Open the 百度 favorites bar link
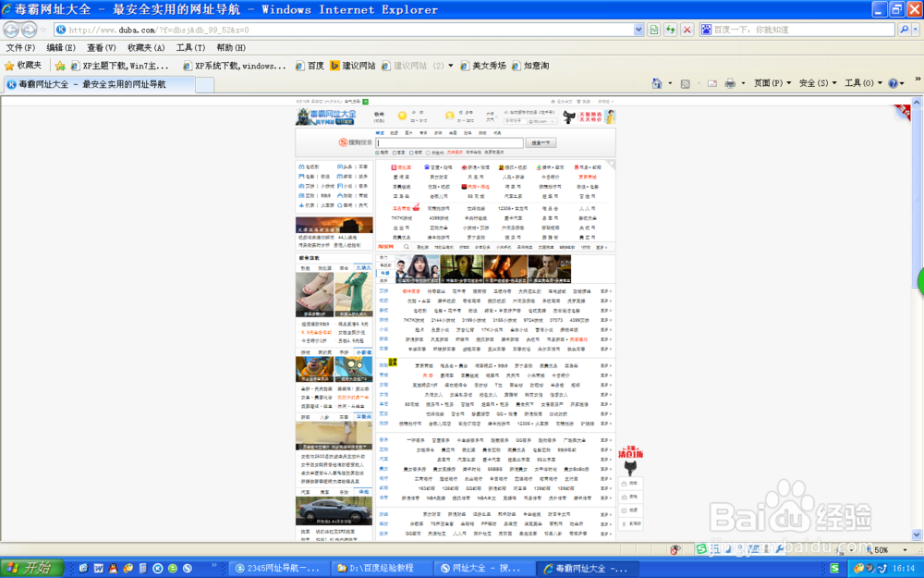924x578 pixels. click(310, 66)
